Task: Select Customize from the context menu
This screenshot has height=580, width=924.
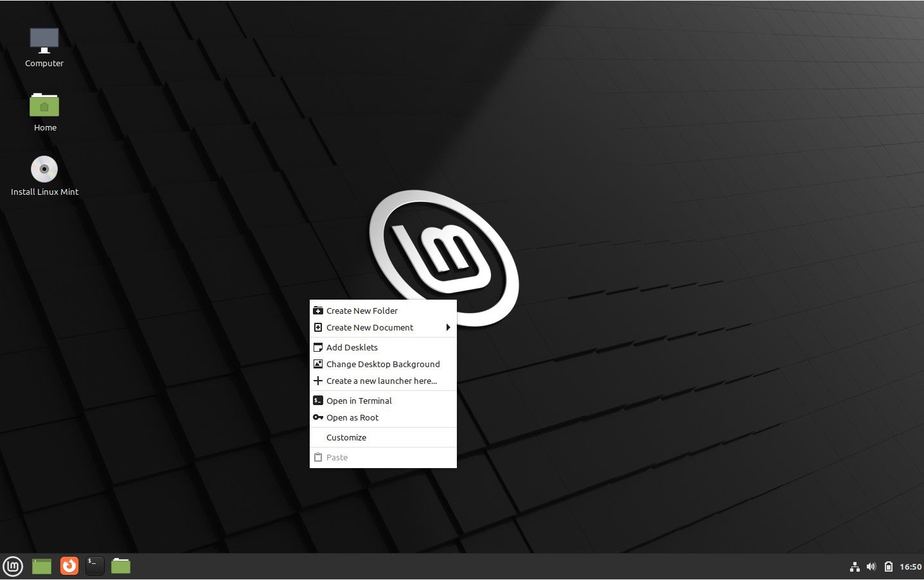Action: click(x=383, y=437)
